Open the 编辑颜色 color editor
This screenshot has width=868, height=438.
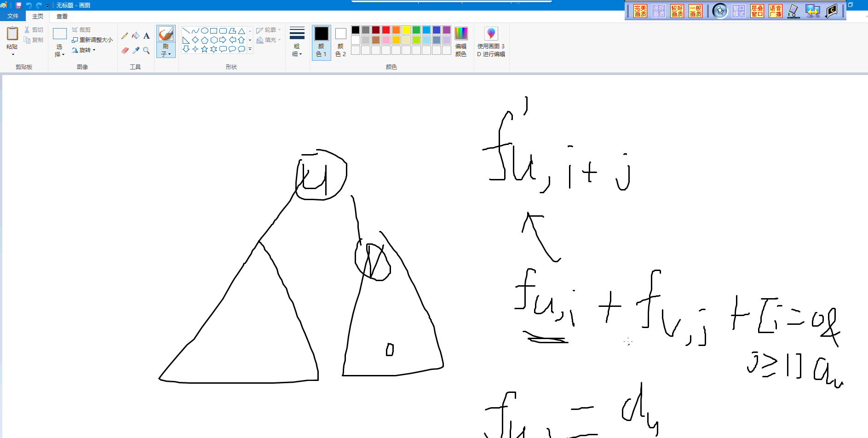(461, 42)
